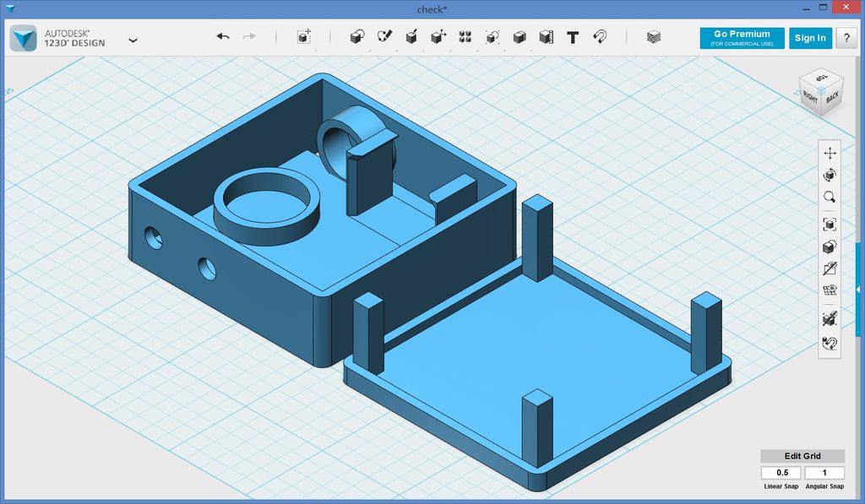Screen dimensions: 865x504
Task: Expand the collapsed side panel arrow
Action: click(x=858, y=289)
